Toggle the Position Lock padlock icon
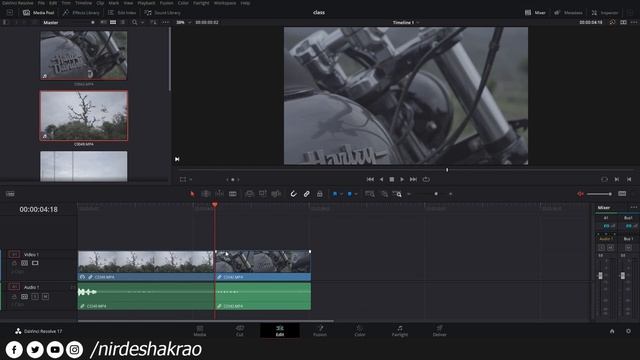The width and height of the screenshot is (640, 360). [320, 194]
